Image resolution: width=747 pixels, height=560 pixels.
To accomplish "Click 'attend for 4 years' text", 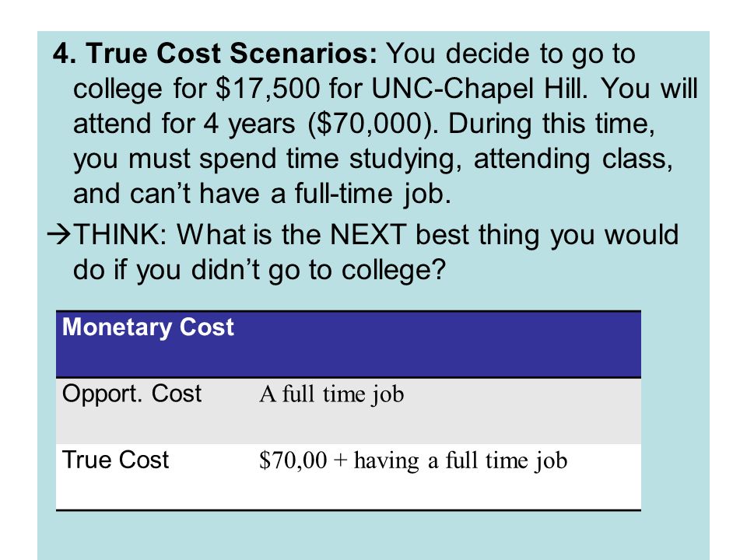I will click(x=184, y=124).
